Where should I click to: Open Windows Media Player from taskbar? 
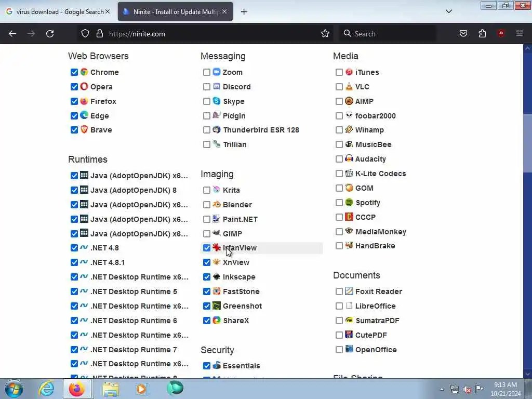(141, 389)
